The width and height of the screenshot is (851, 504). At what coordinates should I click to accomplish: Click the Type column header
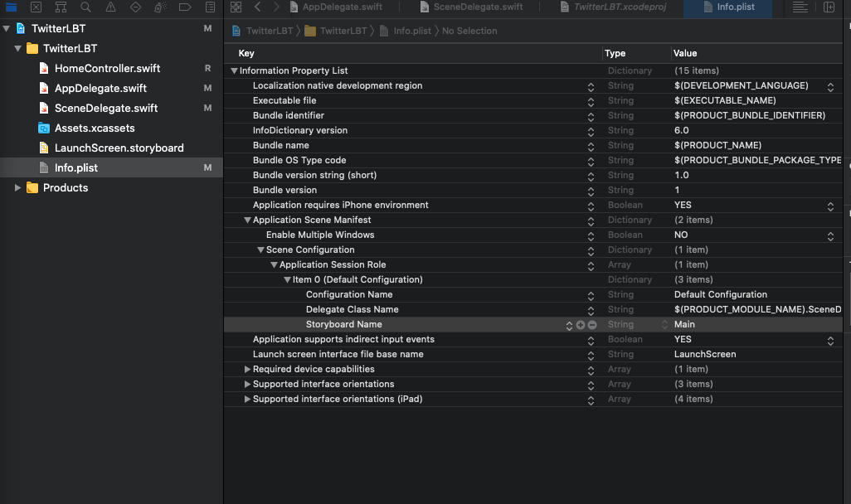tap(615, 53)
